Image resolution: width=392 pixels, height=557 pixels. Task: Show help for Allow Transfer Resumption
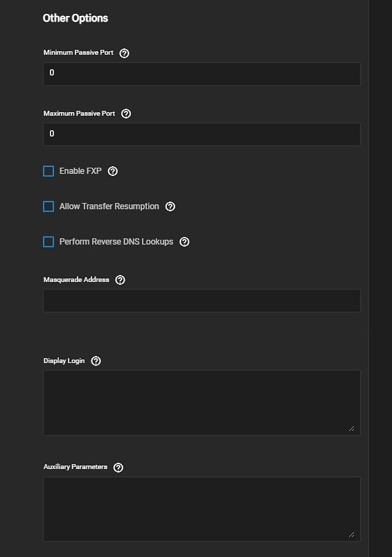pyautogui.click(x=170, y=206)
